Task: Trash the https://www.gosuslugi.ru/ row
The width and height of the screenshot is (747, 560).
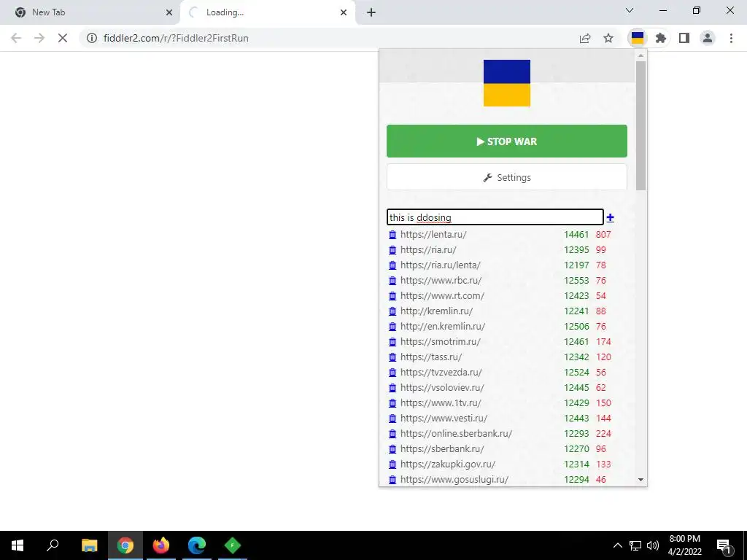Action: point(392,480)
